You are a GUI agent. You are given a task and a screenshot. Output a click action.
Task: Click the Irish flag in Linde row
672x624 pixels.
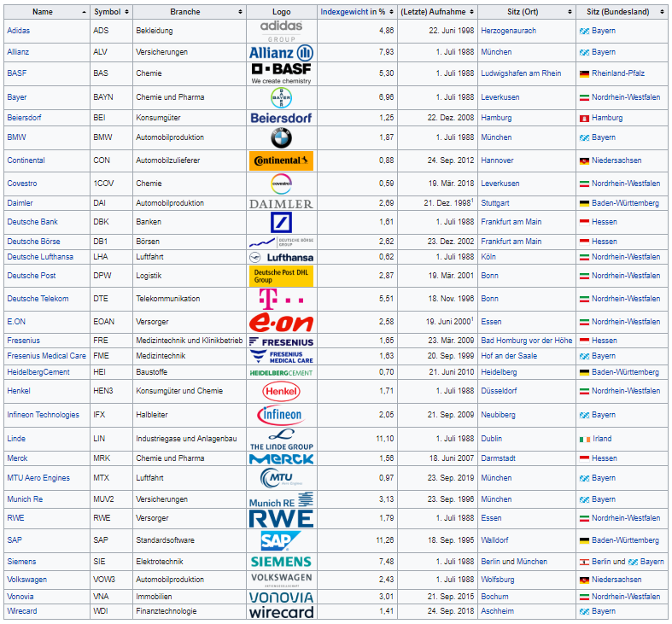click(585, 440)
